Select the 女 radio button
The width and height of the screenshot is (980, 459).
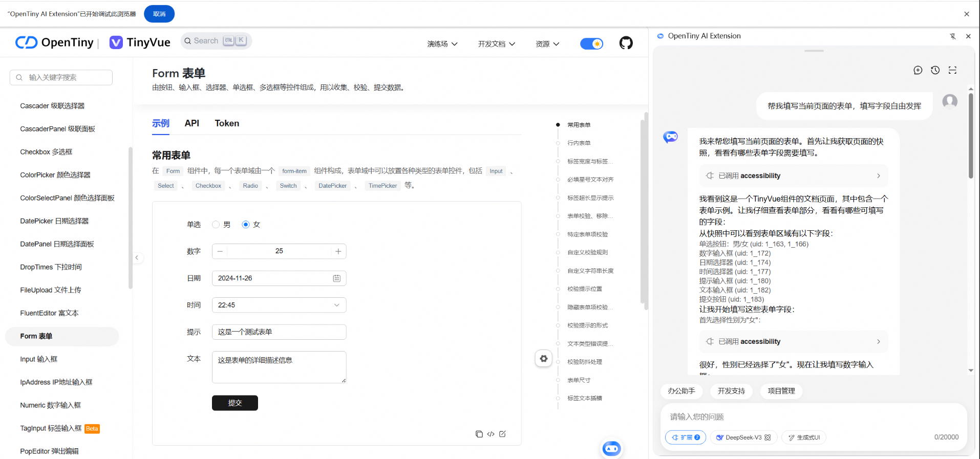(x=246, y=225)
